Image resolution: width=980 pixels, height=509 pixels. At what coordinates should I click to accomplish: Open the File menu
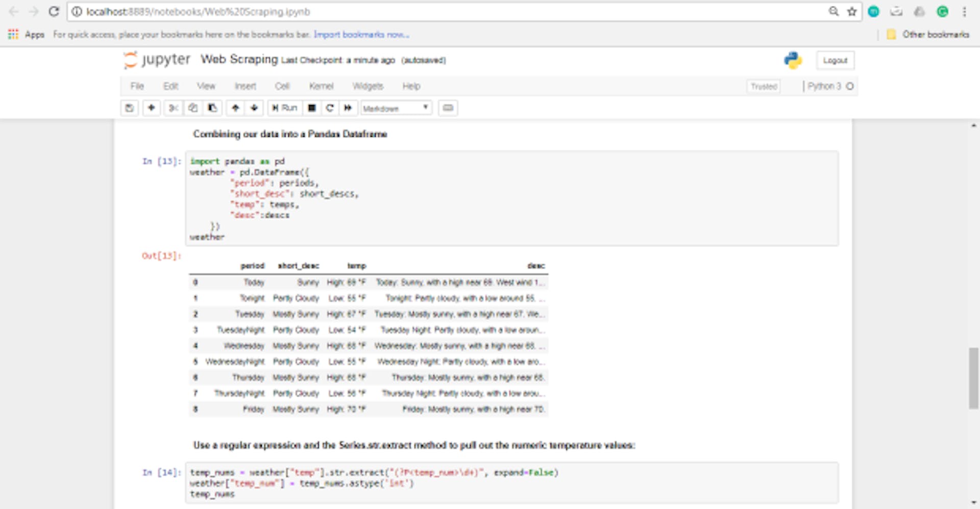coord(137,86)
